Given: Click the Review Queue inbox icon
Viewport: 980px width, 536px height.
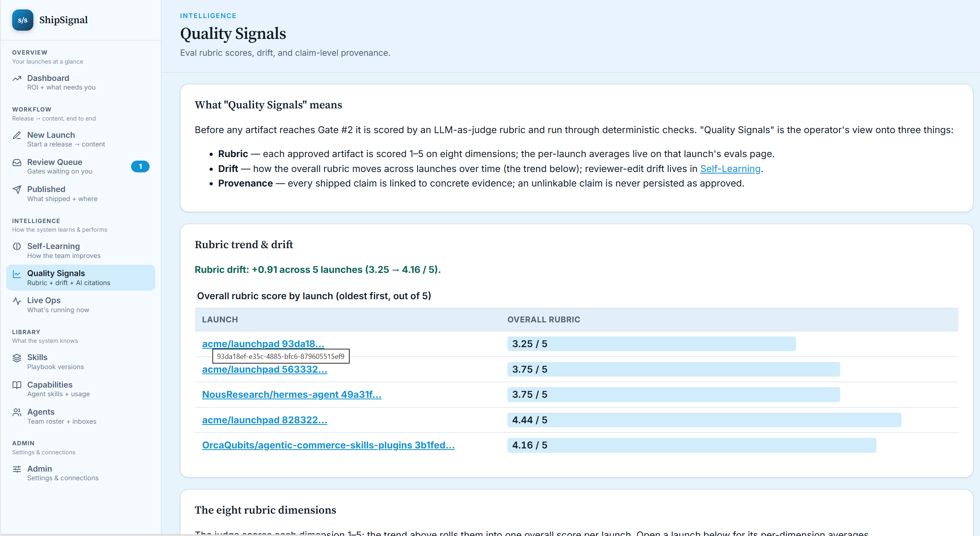Looking at the screenshot, I should (17, 163).
